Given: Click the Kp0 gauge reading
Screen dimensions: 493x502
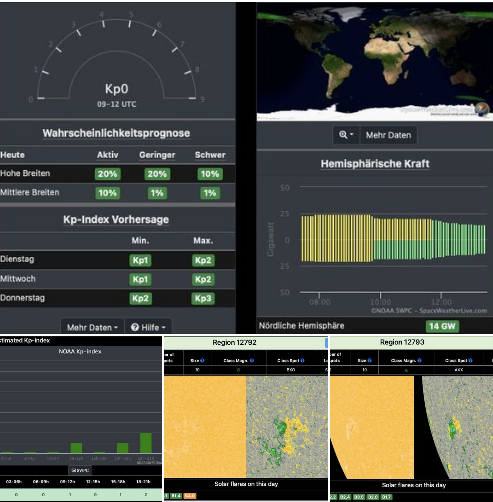Looking at the screenshot, I should click(117, 89).
